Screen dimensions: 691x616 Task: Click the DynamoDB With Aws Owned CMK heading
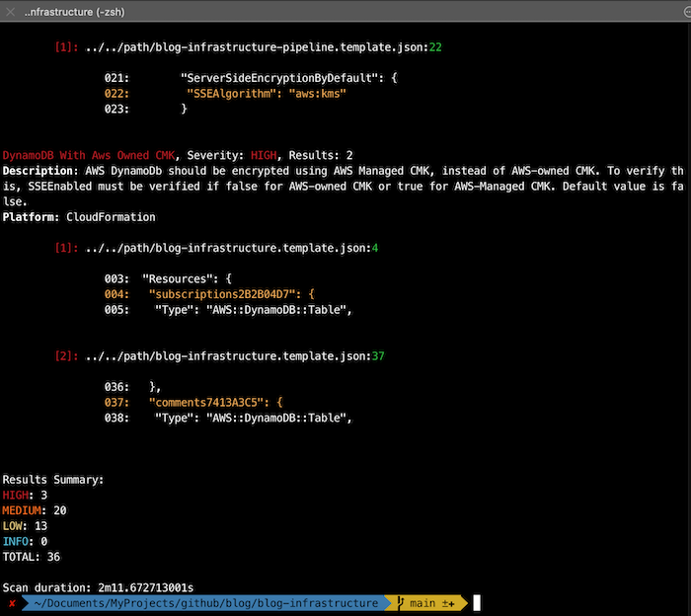click(x=89, y=155)
